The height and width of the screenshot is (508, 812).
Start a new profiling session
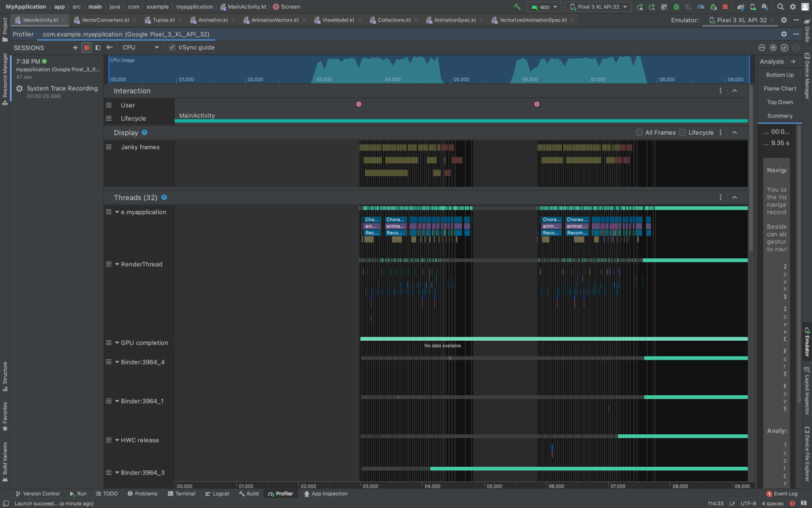click(75, 48)
